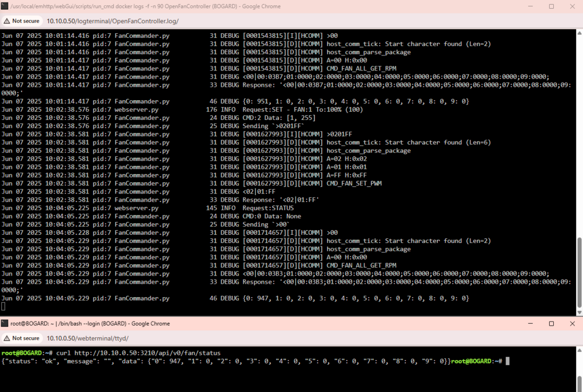Viewport: 583px width, 392px height.
Task: Focus the address bar showing logterminal/OpenFanController.log
Action: pyautogui.click(x=113, y=21)
